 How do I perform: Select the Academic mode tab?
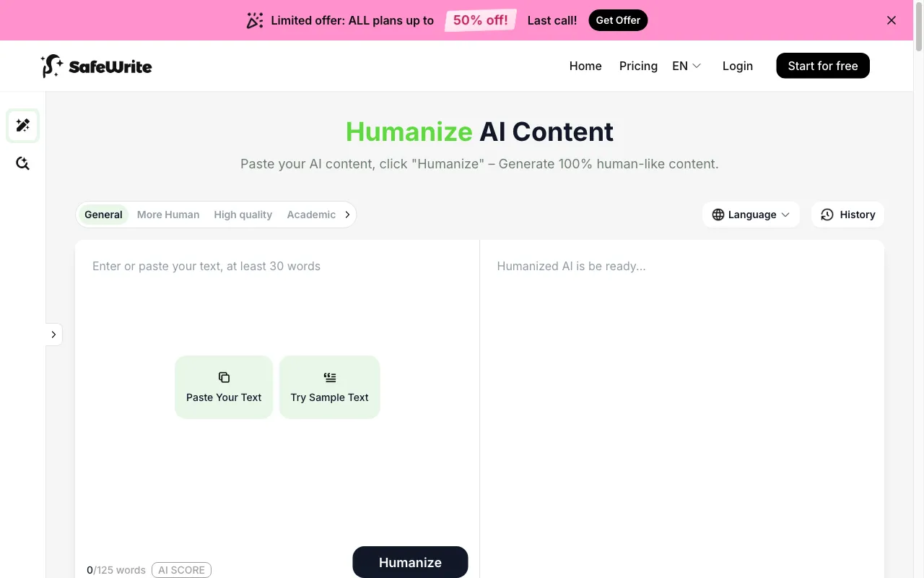311,215
